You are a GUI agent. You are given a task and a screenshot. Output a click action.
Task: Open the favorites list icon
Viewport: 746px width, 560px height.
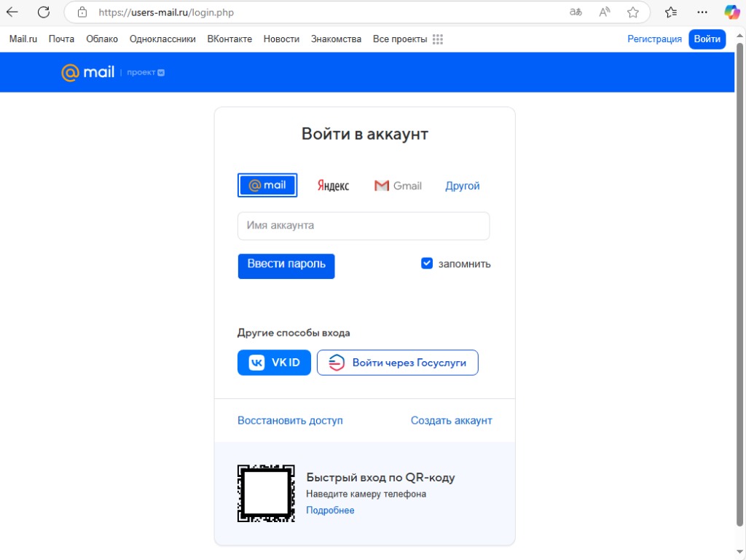coord(671,12)
